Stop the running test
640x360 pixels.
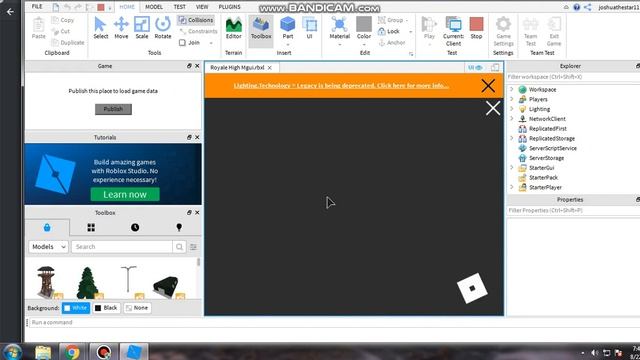[476, 28]
